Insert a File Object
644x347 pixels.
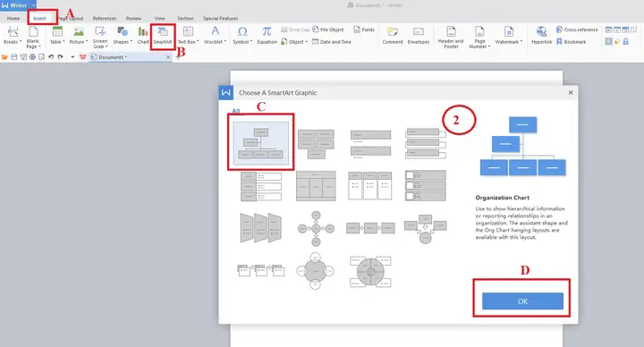pyautogui.click(x=328, y=30)
